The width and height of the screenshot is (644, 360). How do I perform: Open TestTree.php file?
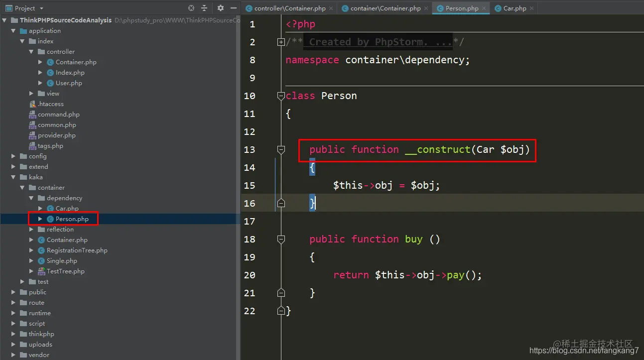[66, 271]
